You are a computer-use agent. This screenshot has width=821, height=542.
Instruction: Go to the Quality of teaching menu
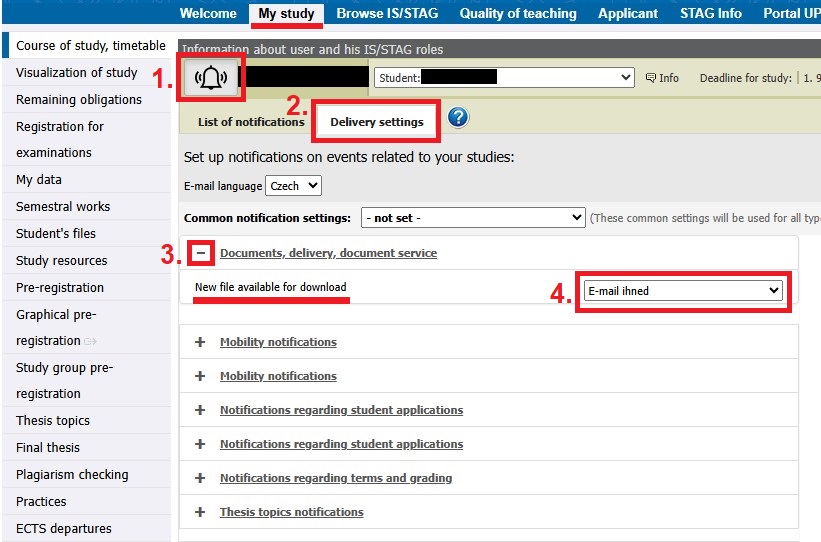518,13
